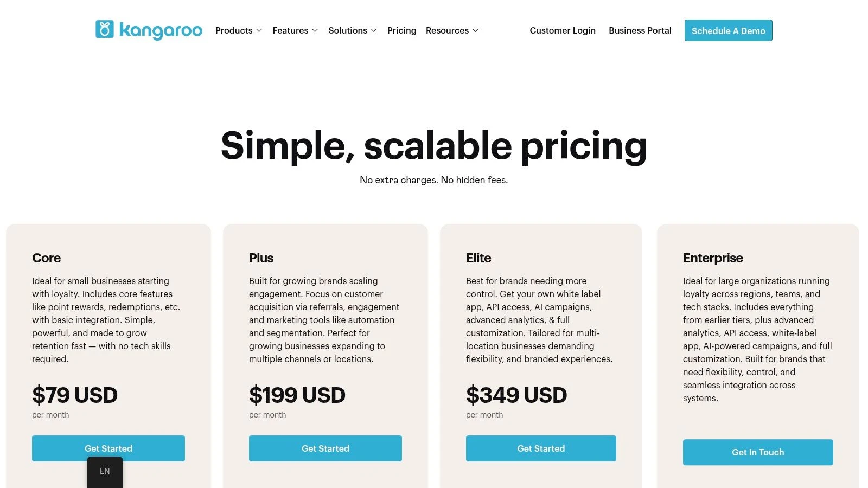Get Started with the Elite plan
Screen dimensions: 868x488
[x=541, y=448]
